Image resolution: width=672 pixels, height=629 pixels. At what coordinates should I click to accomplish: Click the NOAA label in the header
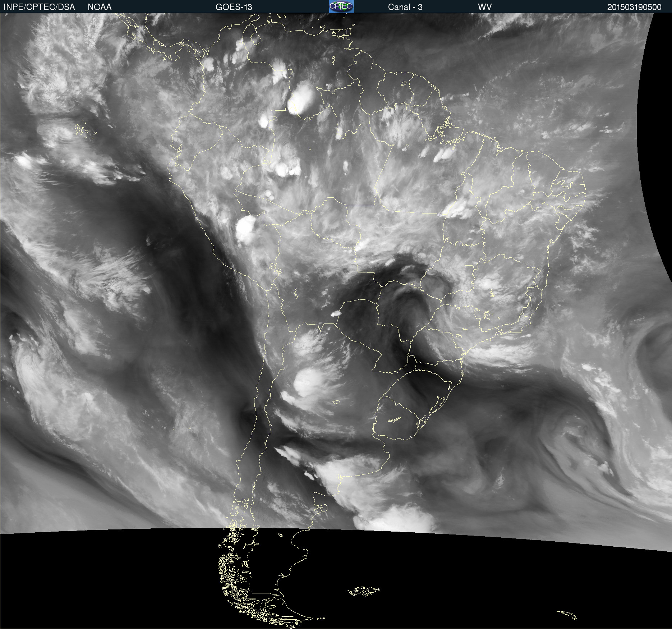coord(100,7)
